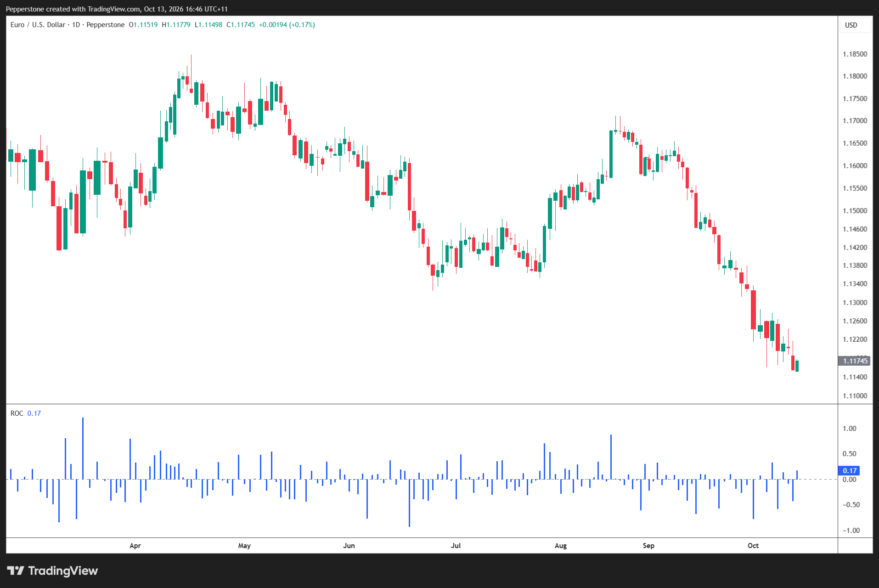Screen dimensions: 879x588
Task: Click the 1.11000 price scale label
Action: point(855,396)
